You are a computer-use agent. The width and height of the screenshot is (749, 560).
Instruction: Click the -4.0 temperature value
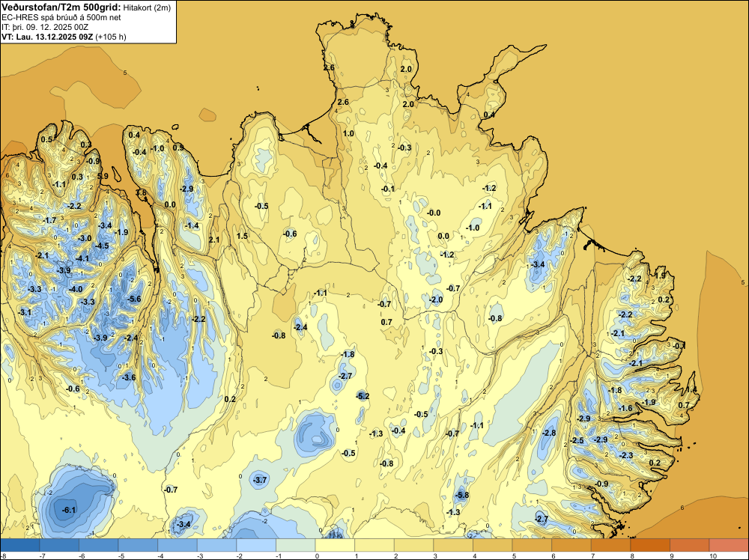(76, 289)
